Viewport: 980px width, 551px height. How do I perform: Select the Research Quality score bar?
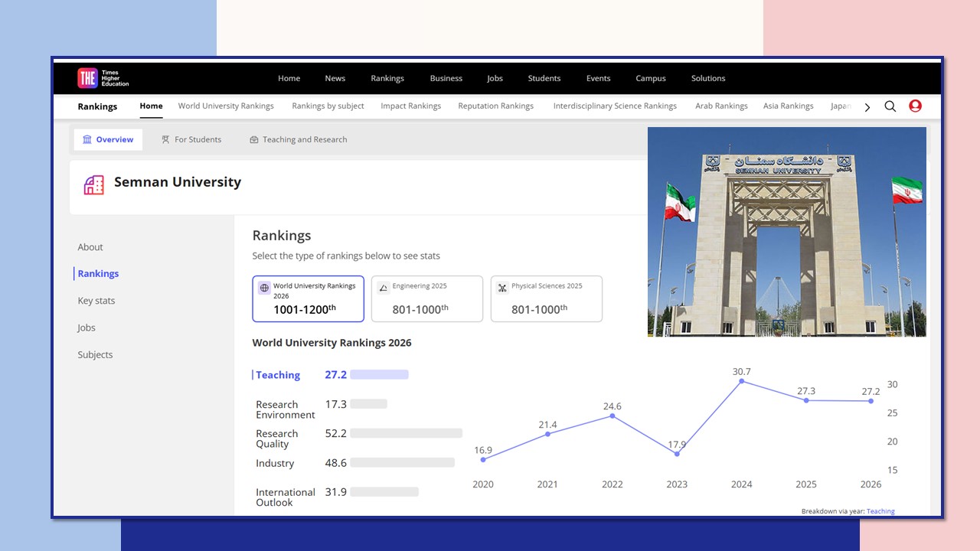(406, 433)
